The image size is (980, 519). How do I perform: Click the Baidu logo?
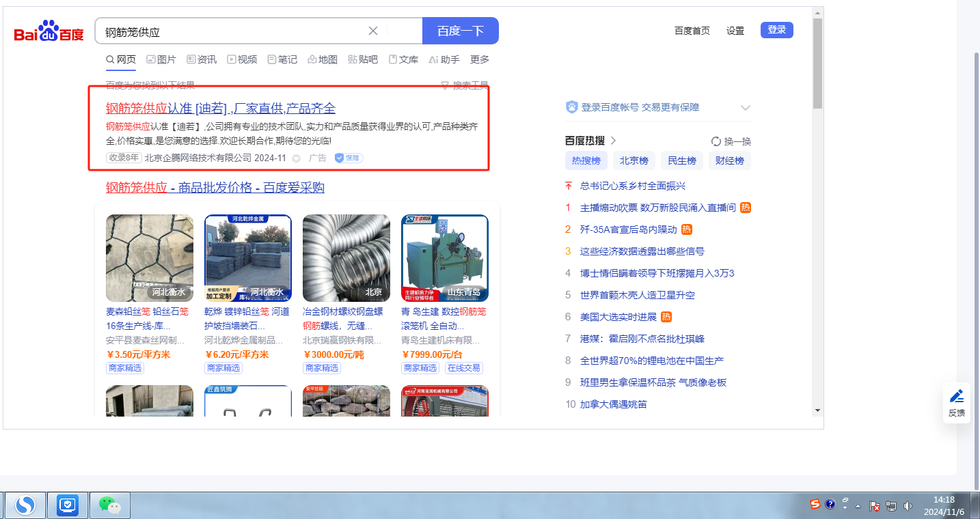point(49,31)
